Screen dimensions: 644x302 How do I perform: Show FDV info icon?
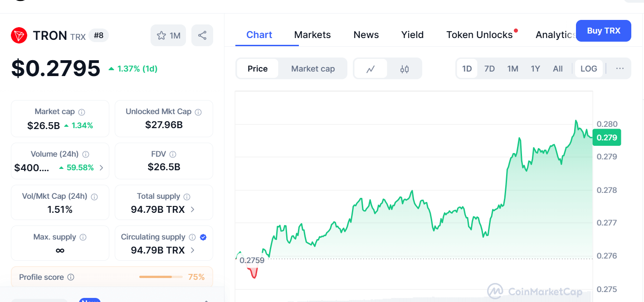pos(173,154)
